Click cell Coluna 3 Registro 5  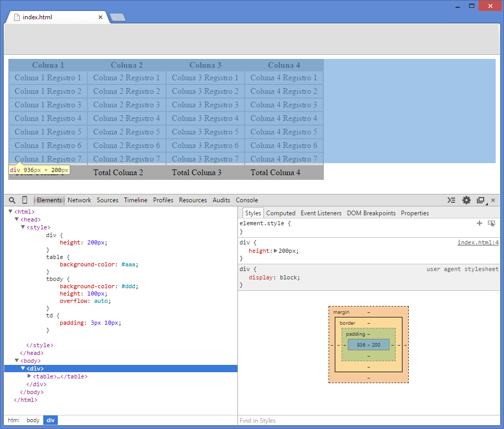click(205, 132)
